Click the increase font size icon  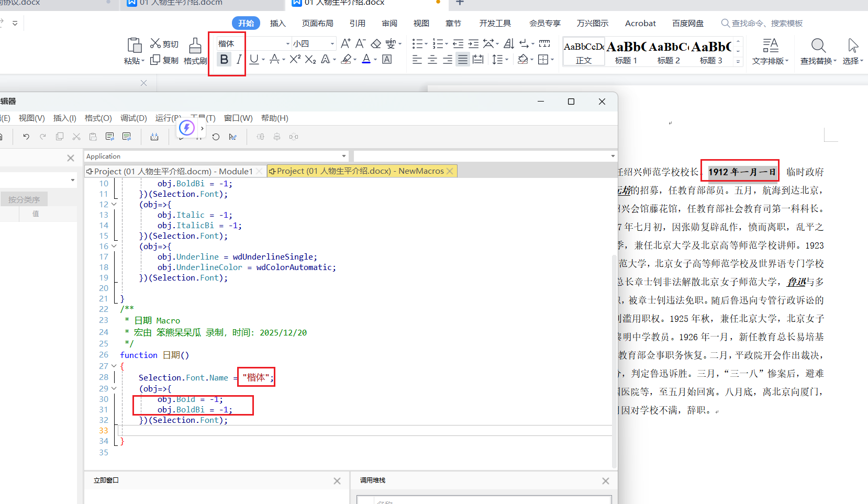(x=346, y=43)
